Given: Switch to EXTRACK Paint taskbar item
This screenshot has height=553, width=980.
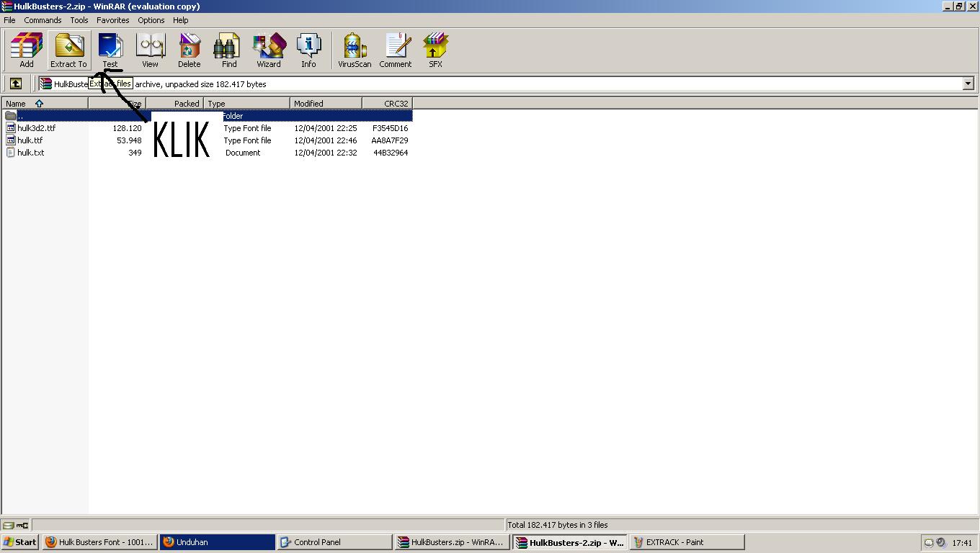Looking at the screenshot, I should [x=687, y=542].
